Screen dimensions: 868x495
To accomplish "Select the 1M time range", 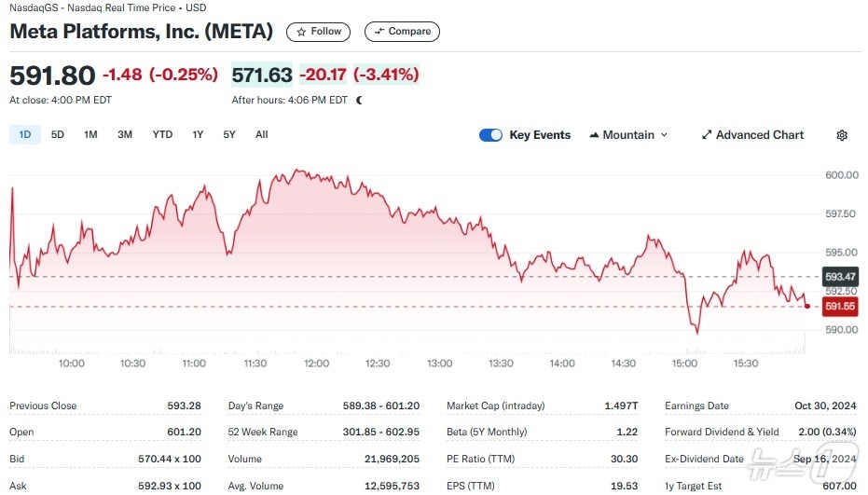I will coord(90,134).
